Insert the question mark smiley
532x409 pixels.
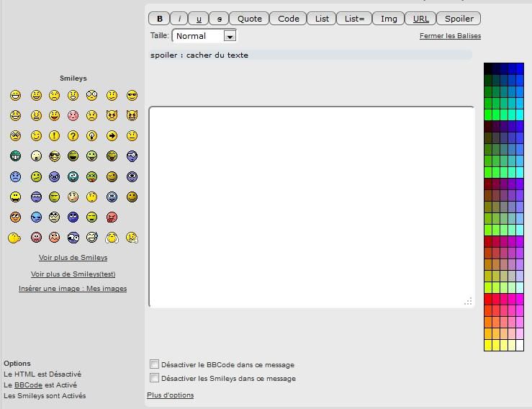(x=73, y=136)
